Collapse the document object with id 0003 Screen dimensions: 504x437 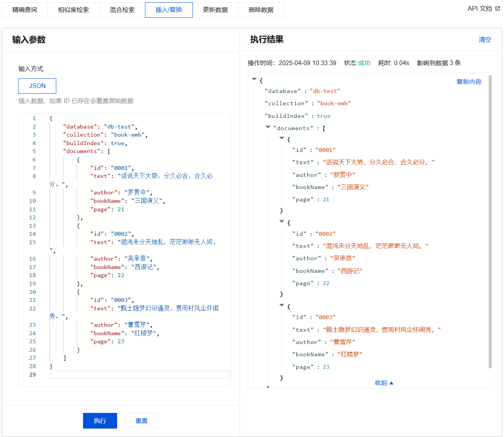(282, 305)
